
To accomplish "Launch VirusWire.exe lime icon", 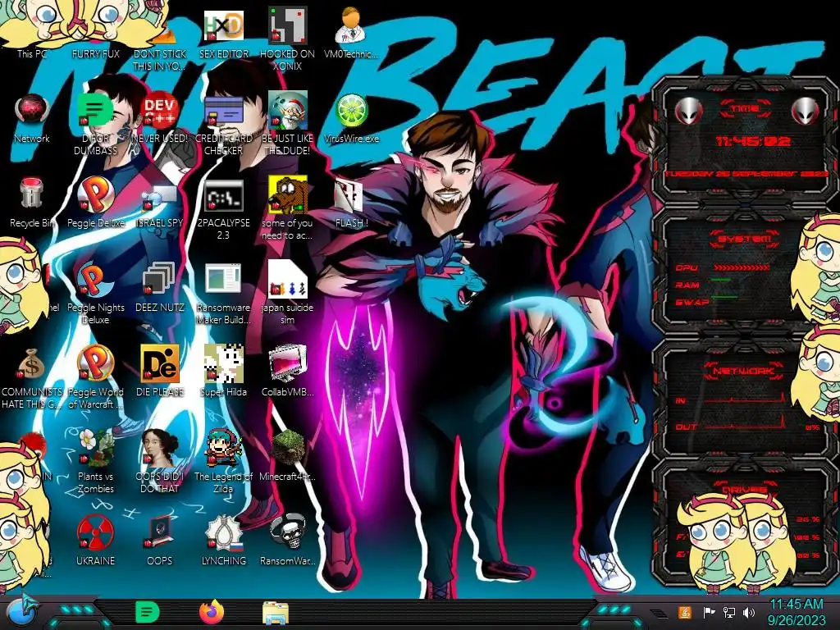I will coord(351,118).
